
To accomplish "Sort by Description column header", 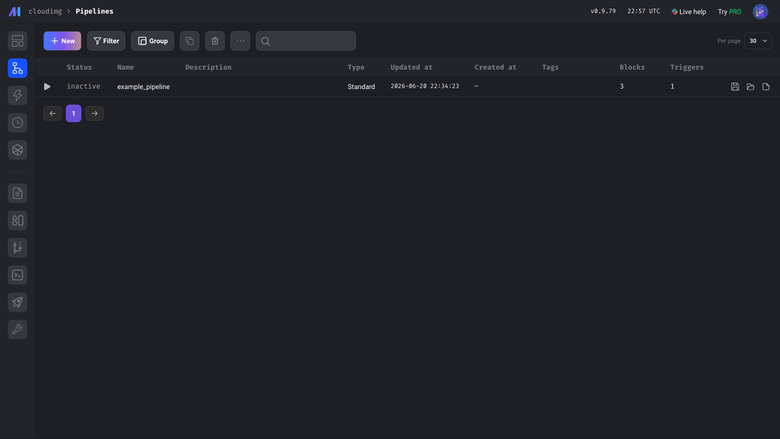I will pyautogui.click(x=208, y=67).
